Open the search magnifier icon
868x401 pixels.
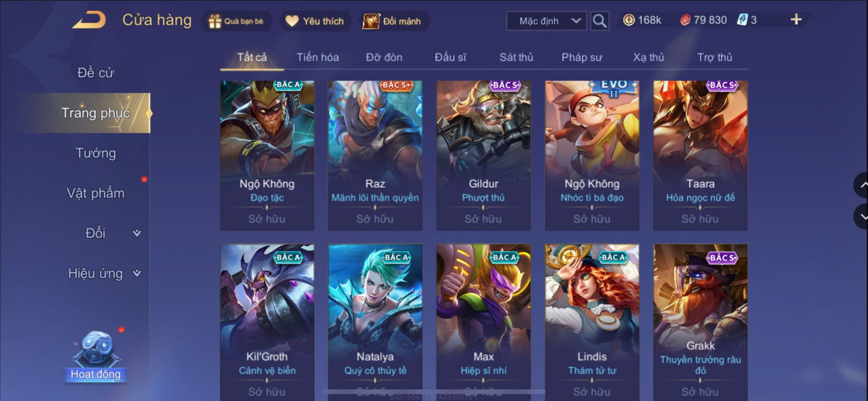600,21
